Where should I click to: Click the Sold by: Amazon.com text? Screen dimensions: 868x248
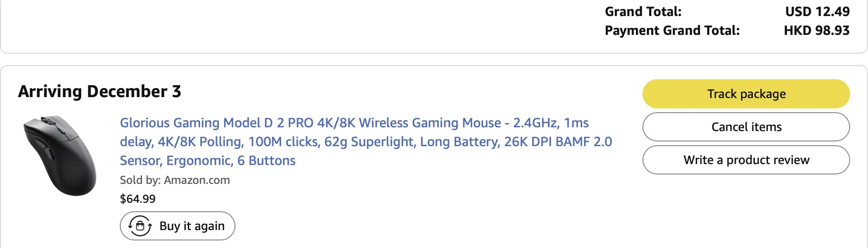click(x=175, y=180)
